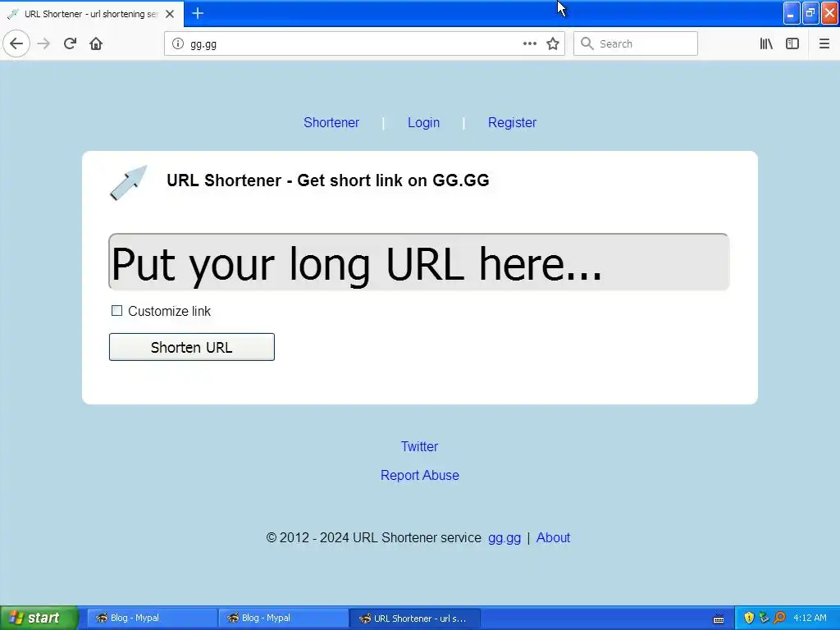Open the Register link
The image size is (840, 630).
(512, 123)
